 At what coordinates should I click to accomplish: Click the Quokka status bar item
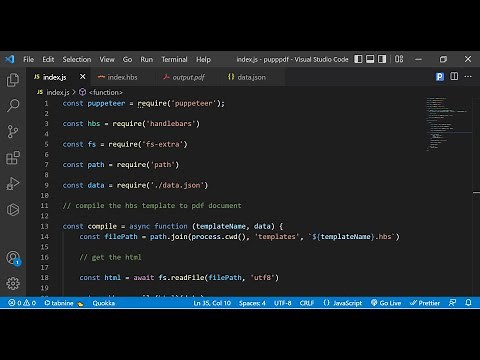104,303
